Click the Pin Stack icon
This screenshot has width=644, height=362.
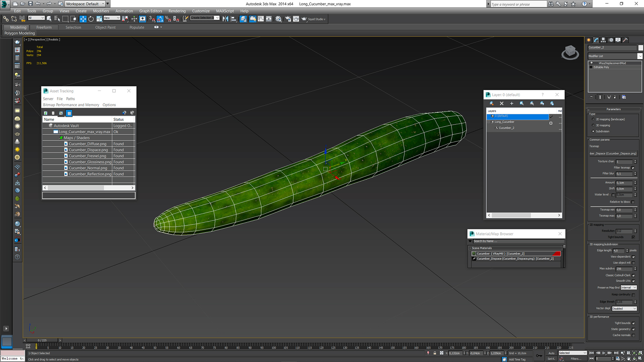tap(591, 97)
